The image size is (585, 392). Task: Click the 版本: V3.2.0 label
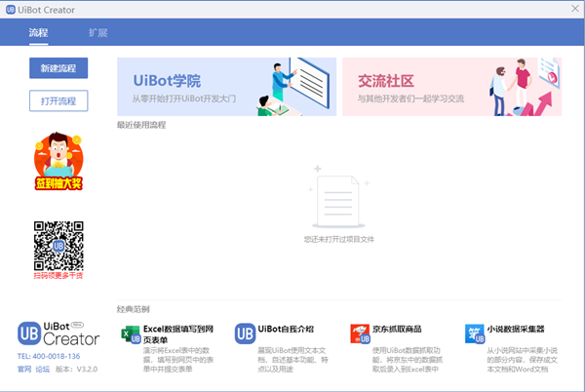(76, 369)
